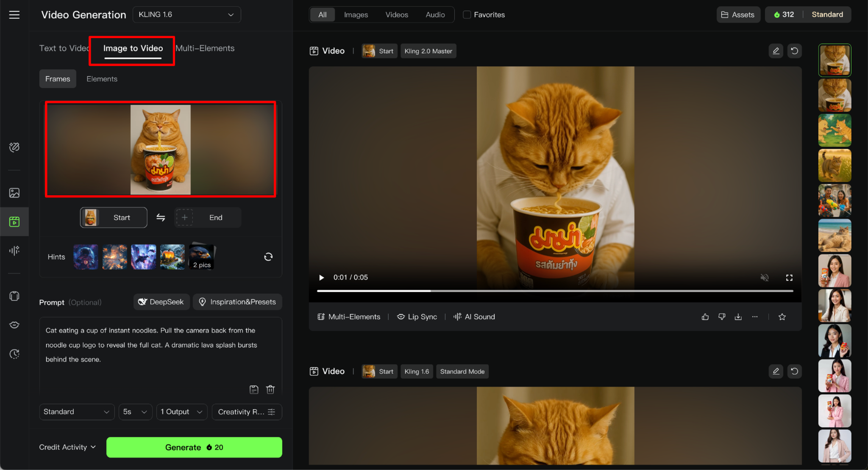
Task: Select the Start frame button
Action: coord(114,218)
